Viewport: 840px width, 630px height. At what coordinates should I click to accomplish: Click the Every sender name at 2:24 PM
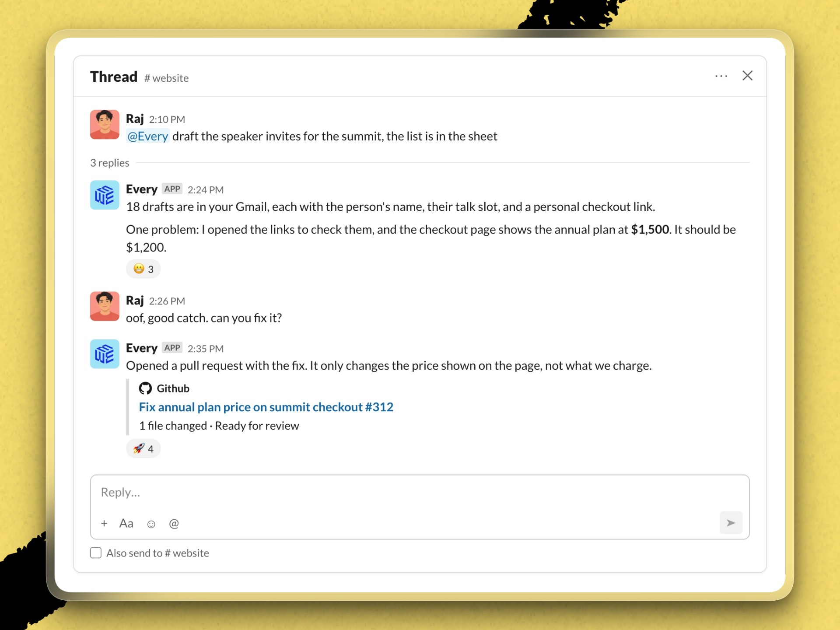142,189
